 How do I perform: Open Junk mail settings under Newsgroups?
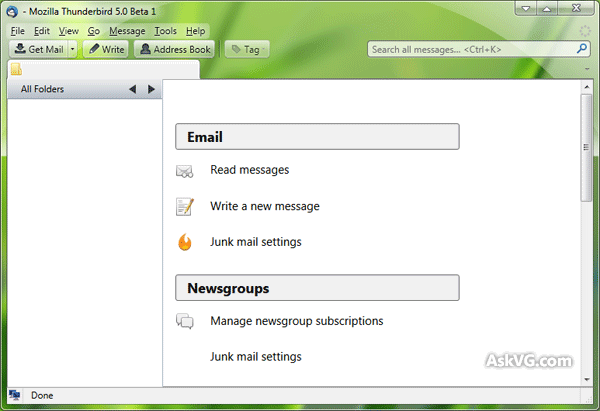pos(256,357)
